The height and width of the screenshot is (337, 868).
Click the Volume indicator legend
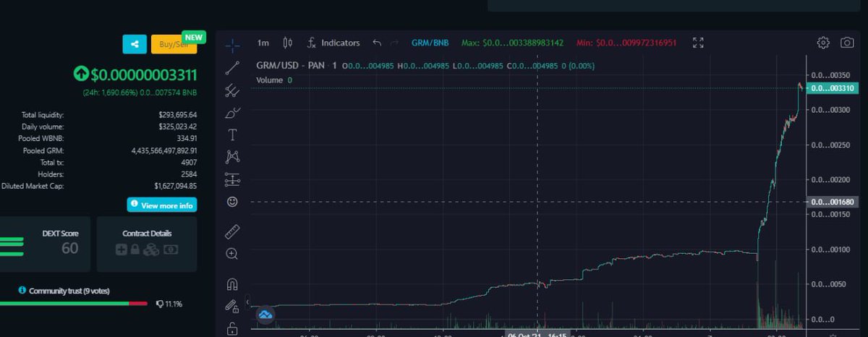tap(274, 80)
